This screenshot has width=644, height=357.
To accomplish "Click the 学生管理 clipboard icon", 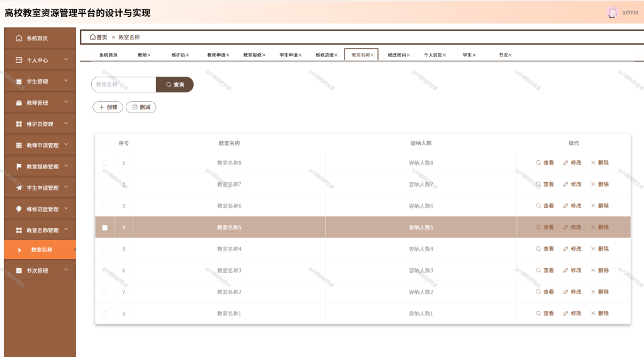I will coord(19,81).
